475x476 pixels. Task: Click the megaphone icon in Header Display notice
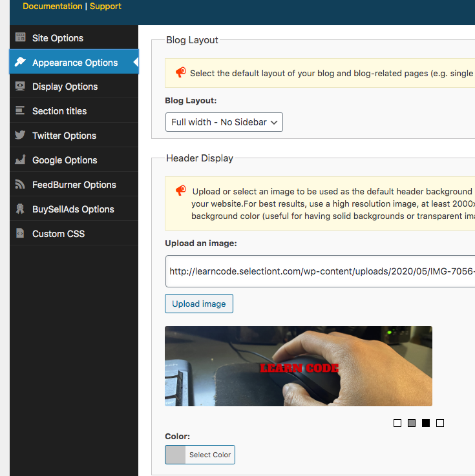(x=181, y=191)
